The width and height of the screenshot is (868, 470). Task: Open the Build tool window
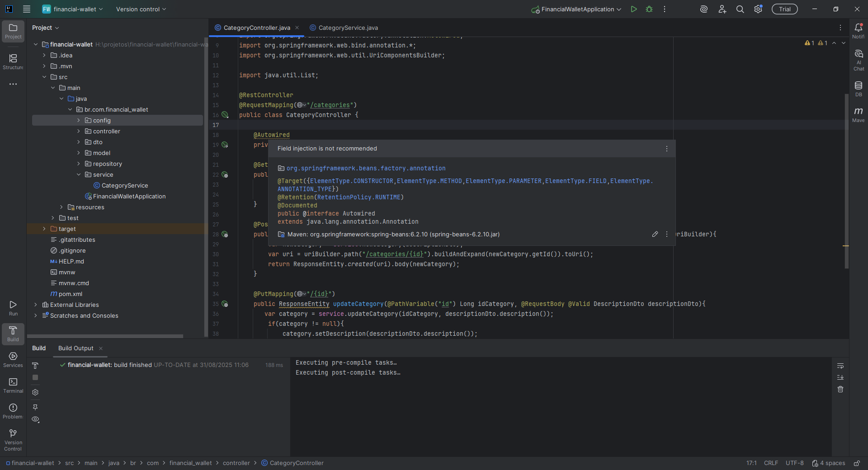(13, 334)
